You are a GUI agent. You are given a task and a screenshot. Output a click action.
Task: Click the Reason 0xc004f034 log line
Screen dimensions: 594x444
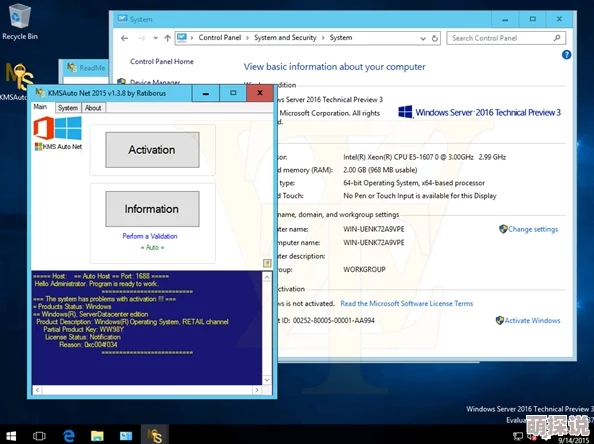click(88, 345)
